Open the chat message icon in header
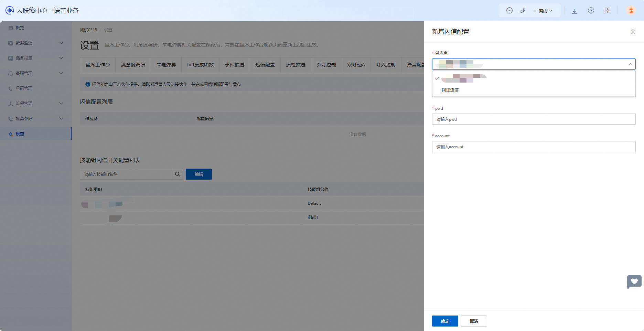The image size is (644, 331). tap(509, 11)
